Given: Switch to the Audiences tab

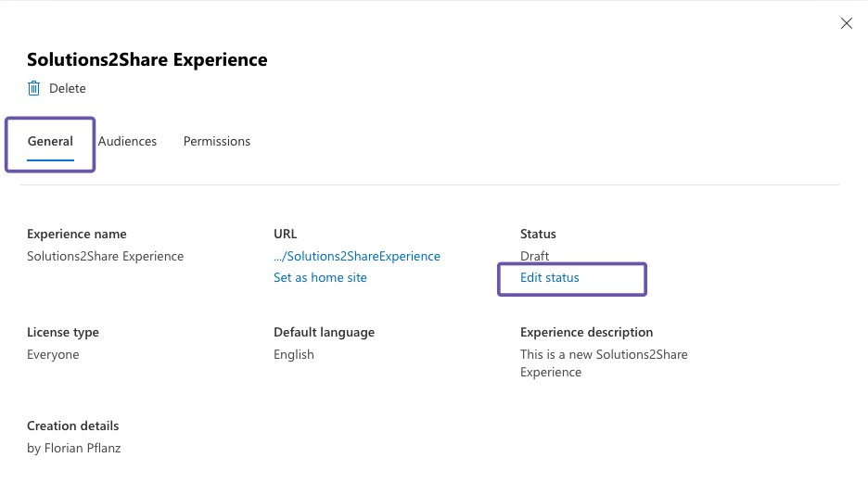Looking at the screenshot, I should tap(127, 142).
